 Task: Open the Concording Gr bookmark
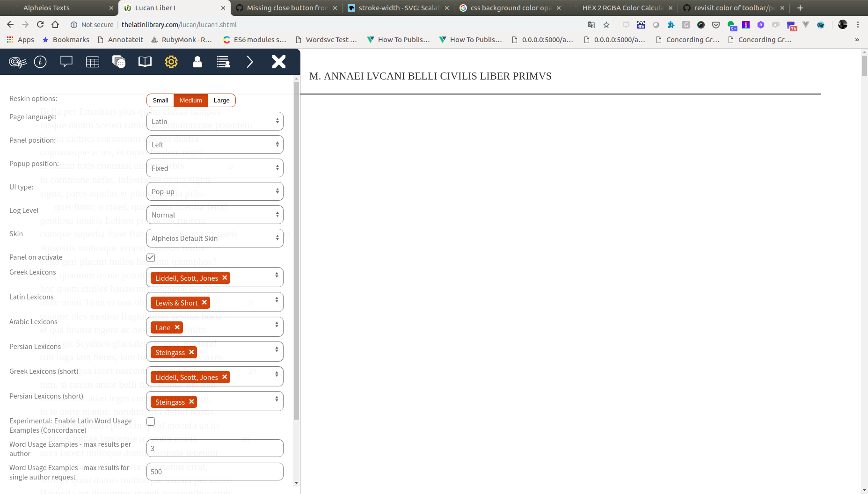tap(687, 40)
